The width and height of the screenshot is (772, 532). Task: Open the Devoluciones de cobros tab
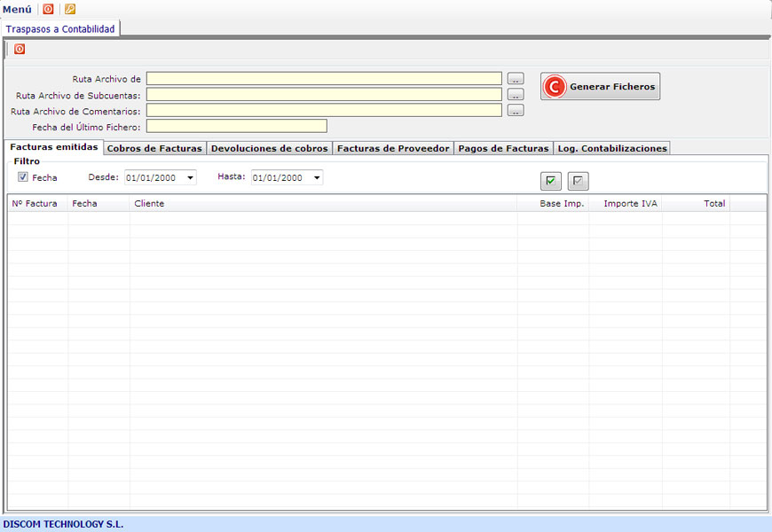[270, 148]
